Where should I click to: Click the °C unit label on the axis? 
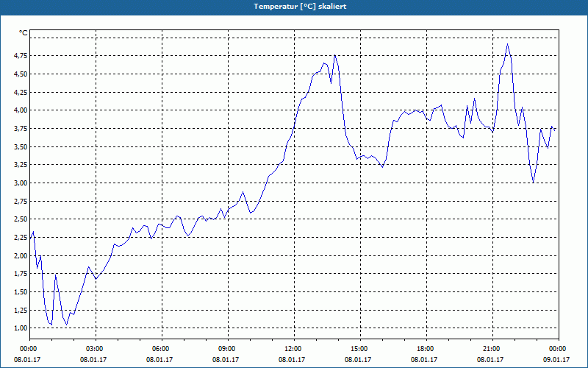click(24, 33)
